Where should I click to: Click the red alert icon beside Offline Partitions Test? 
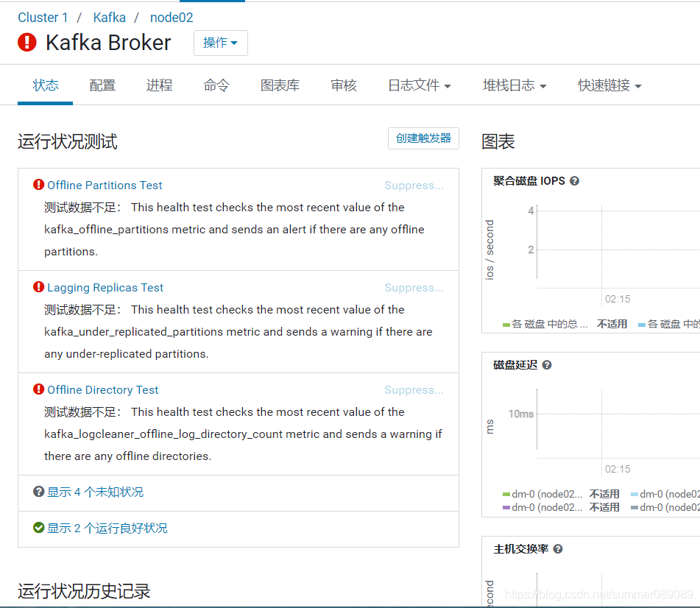click(x=39, y=184)
